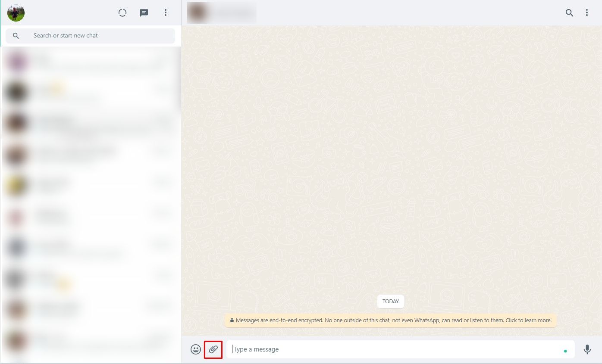This screenshot has width=602, height=364.
Task: Open the chat with the yellow avatar
Action: point(91,185)
